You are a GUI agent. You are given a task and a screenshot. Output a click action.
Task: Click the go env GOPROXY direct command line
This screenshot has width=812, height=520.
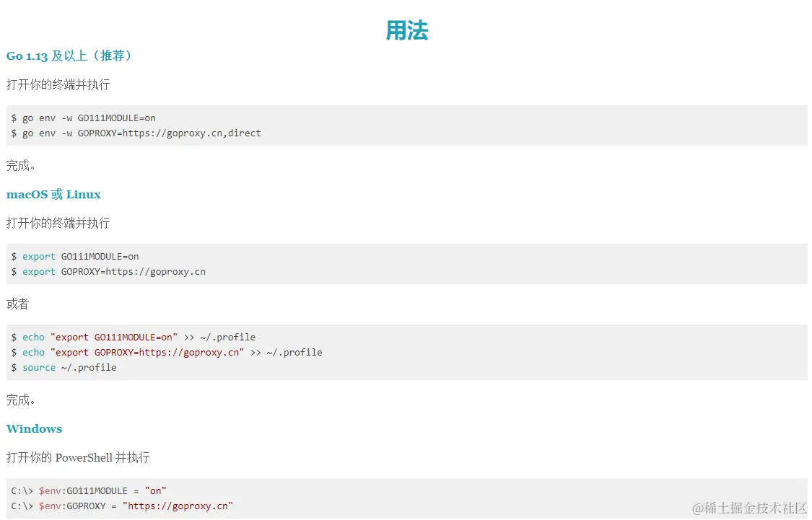tap(136, 133)
